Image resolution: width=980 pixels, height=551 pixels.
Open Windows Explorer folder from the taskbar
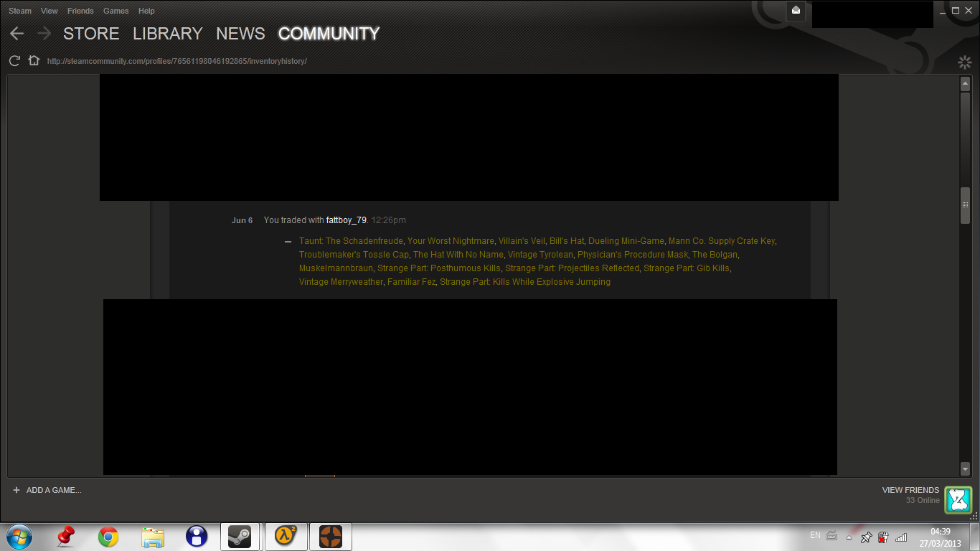click(153, 537)
